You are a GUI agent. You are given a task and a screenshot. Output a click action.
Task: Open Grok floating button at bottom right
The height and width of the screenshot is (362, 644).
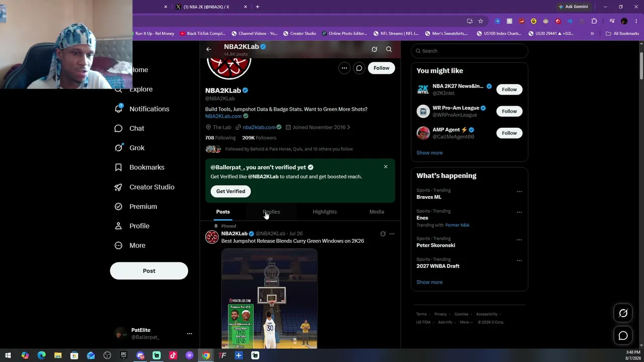623,313
